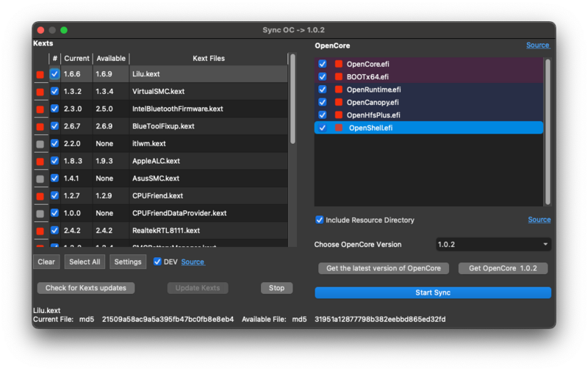The image size is (588, 371).
Task: Click the red status square for CPUFriend.kext
Action: click(40, 196)
